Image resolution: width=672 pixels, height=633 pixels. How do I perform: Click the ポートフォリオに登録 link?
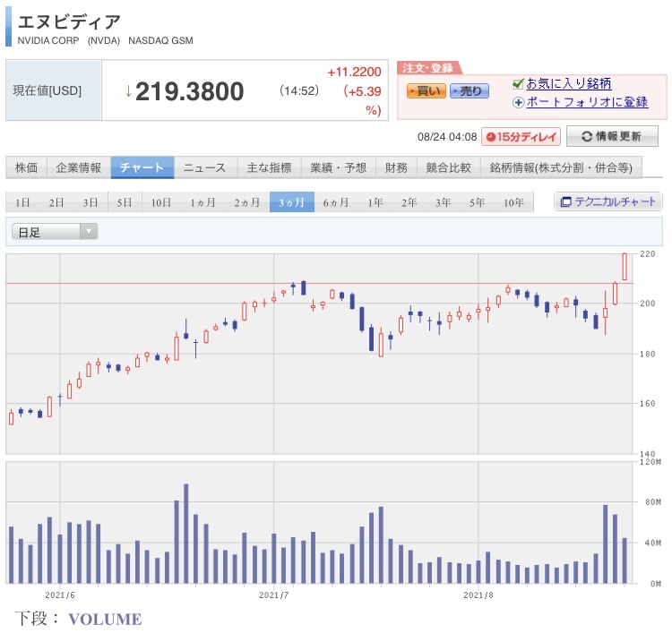coord(586,102)
